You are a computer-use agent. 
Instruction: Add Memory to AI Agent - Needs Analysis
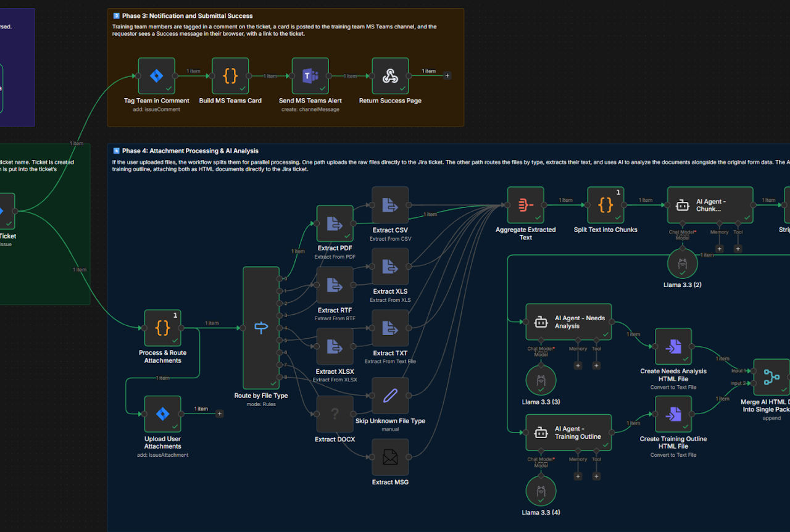pyautogui.click(x=578, y=365)
